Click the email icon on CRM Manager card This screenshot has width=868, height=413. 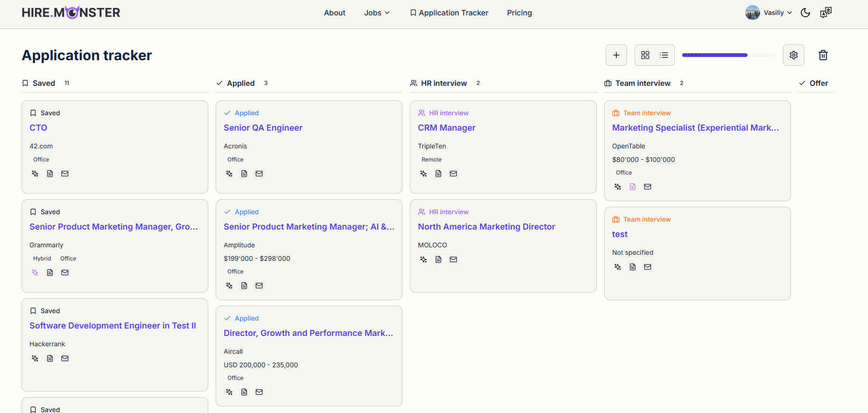click(x=453, y=174)
